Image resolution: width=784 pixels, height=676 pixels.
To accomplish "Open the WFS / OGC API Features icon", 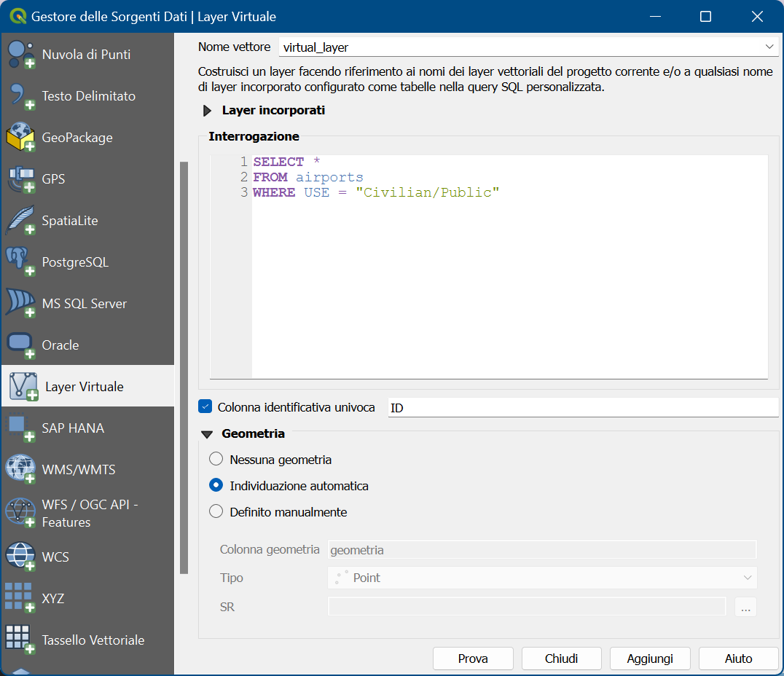I will [x=20, y=513].
